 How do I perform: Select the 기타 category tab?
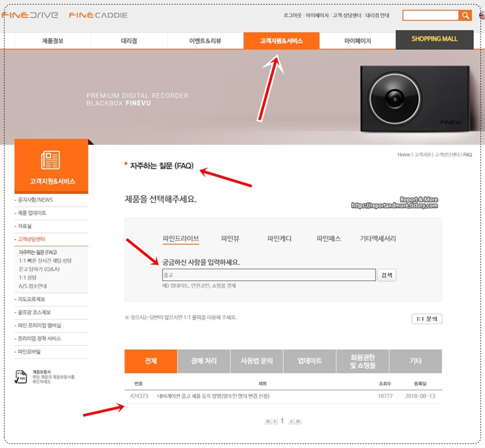(x=416, y=361)
